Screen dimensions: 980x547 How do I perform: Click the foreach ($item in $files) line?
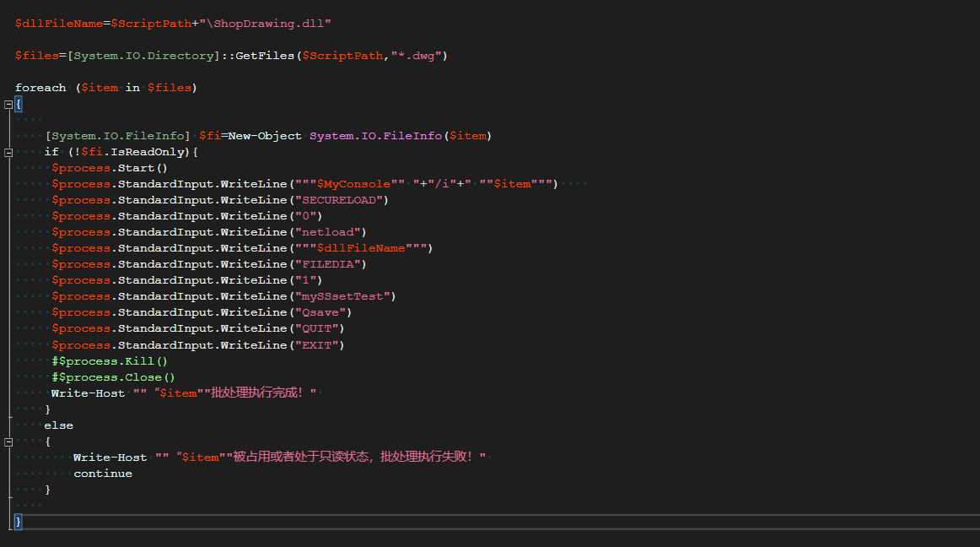tap(106, 88)
